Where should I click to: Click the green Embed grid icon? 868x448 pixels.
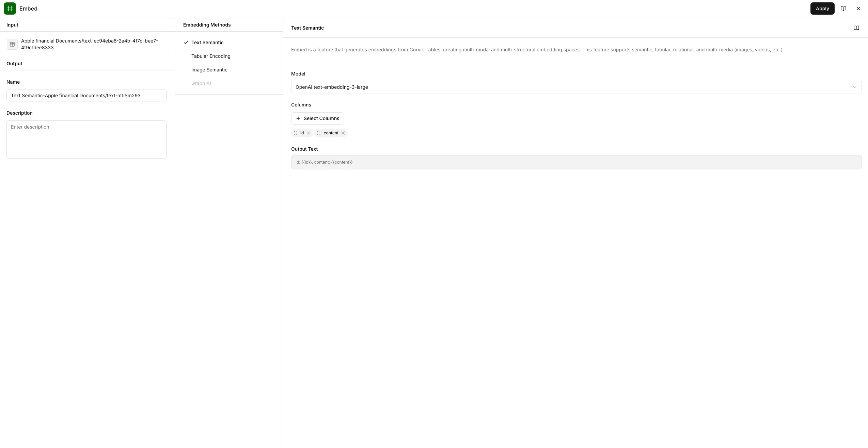click(x=9, y=9)
